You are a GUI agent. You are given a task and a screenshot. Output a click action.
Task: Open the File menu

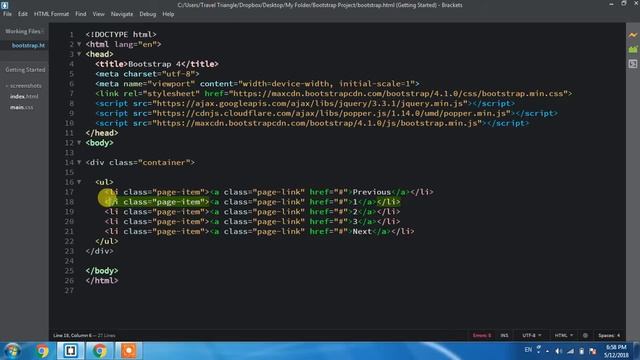[7, 14]
